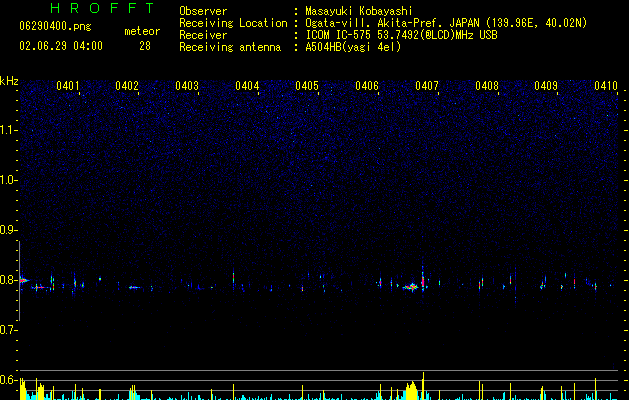Click the Receiving Location label
The image size is (629, 400).
(x=233, y=23)
